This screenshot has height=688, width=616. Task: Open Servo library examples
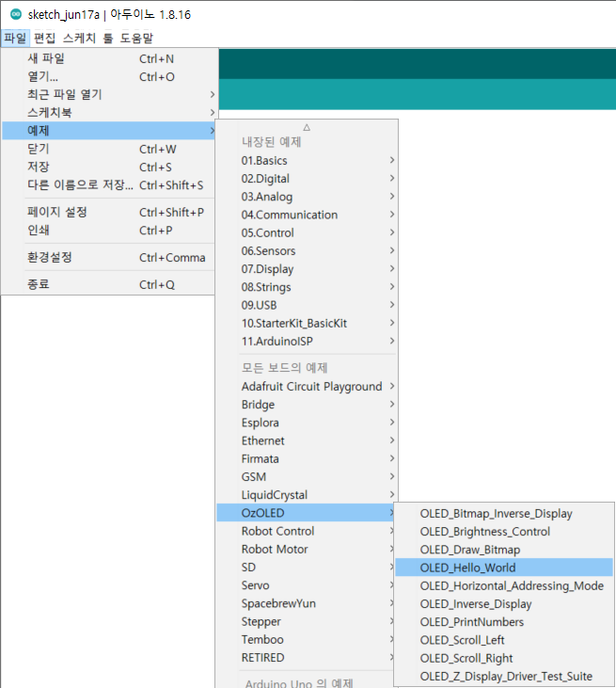pos(306,584)
